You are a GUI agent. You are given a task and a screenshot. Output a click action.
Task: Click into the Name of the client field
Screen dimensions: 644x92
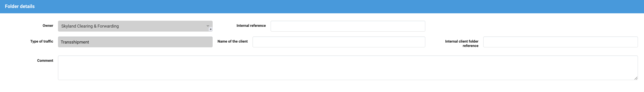tap(339, 42)
